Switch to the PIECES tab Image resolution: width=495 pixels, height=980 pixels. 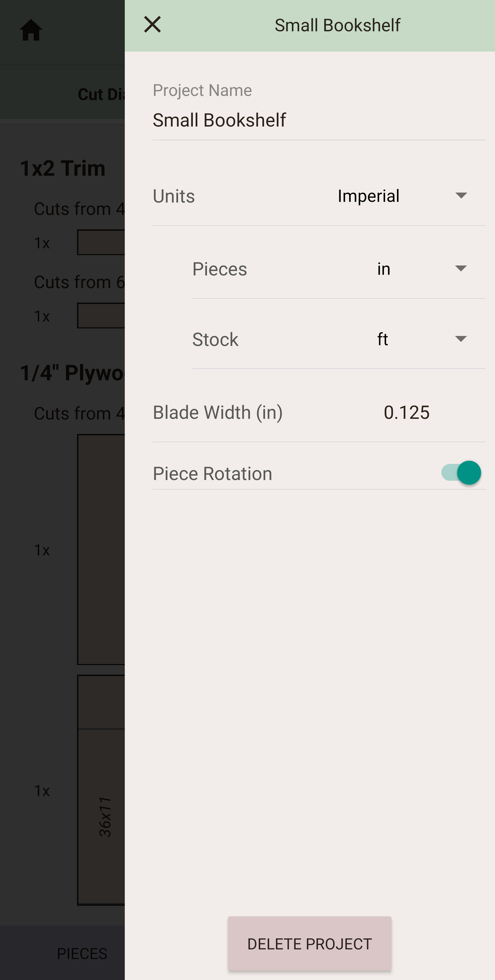(82, 954)
